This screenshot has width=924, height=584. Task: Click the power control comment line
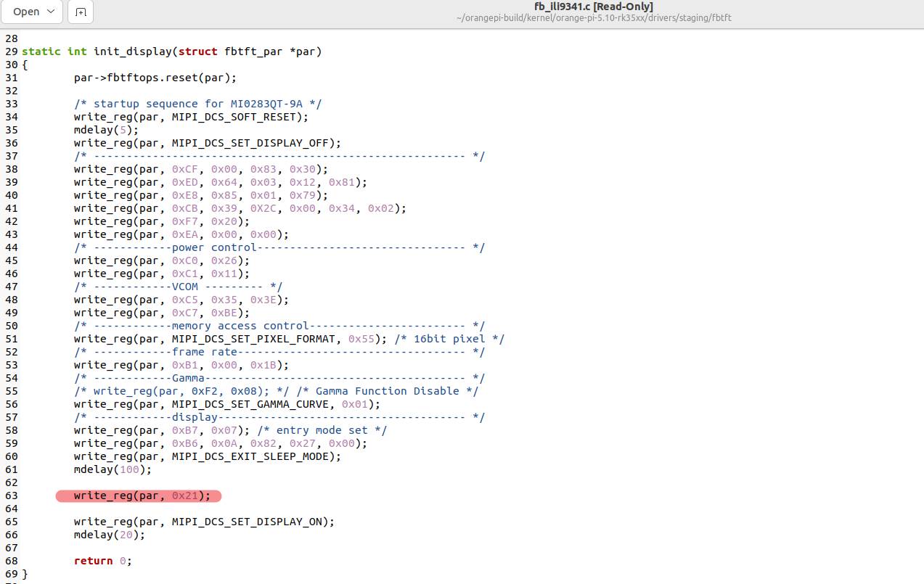(x=279, y=247)
